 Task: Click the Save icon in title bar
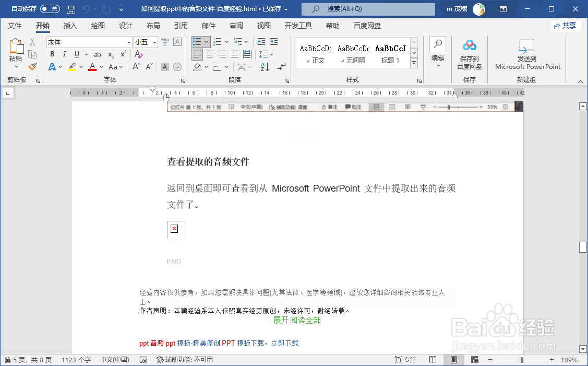[x=70, y=9]
